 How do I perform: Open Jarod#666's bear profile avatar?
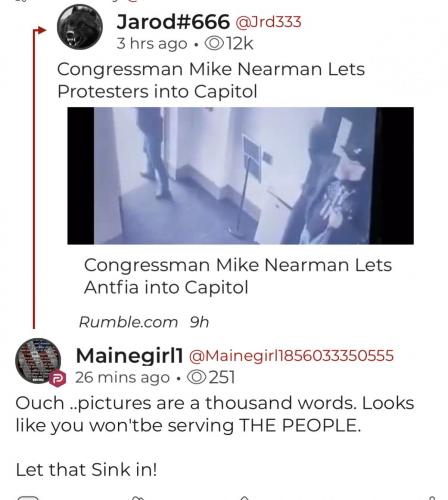[80, 27]
